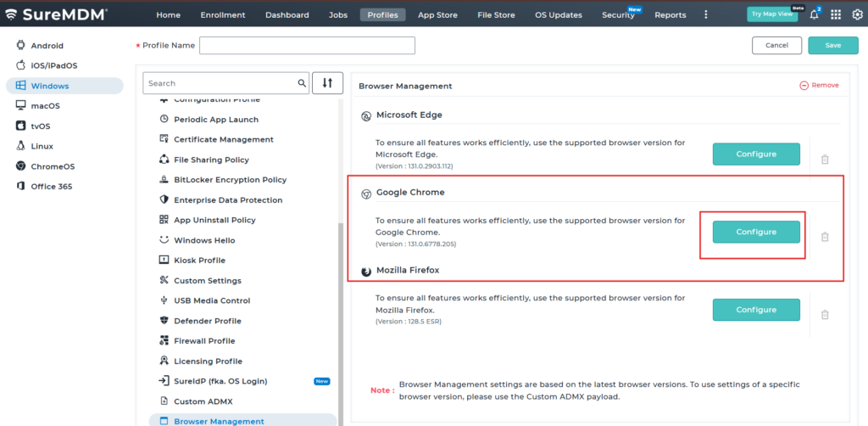Open the App Store tab
The height and width of the screenshot is (426, 868).
click(x=437, y=15)
